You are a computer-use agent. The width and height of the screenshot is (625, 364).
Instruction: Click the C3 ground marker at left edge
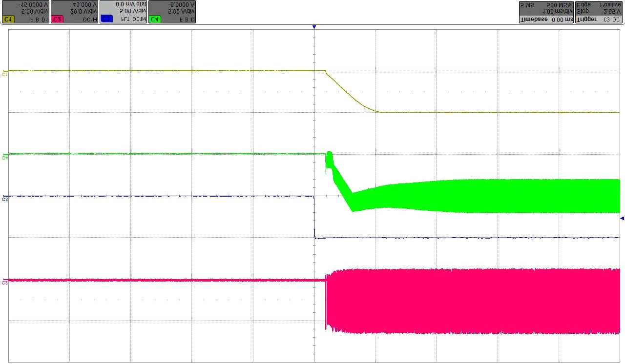pyautogui.click(x=4, y=199)
